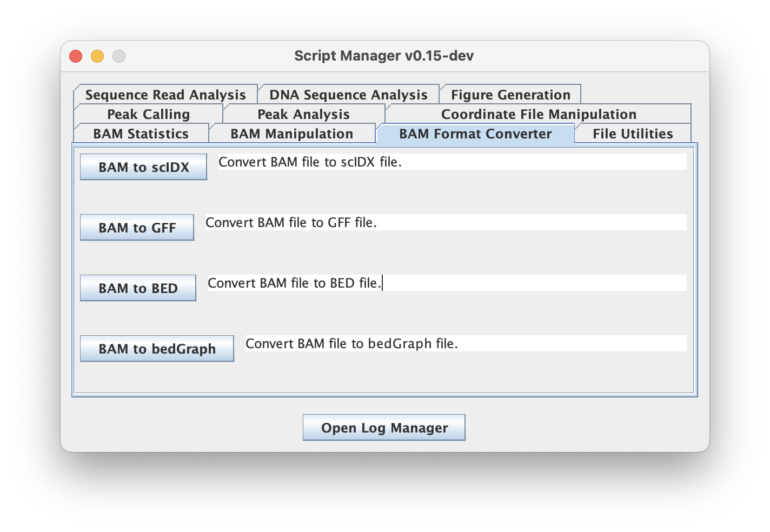Go to the Peak Calling tab
This screenshot has height=532, width=770.
click(148, 114)
